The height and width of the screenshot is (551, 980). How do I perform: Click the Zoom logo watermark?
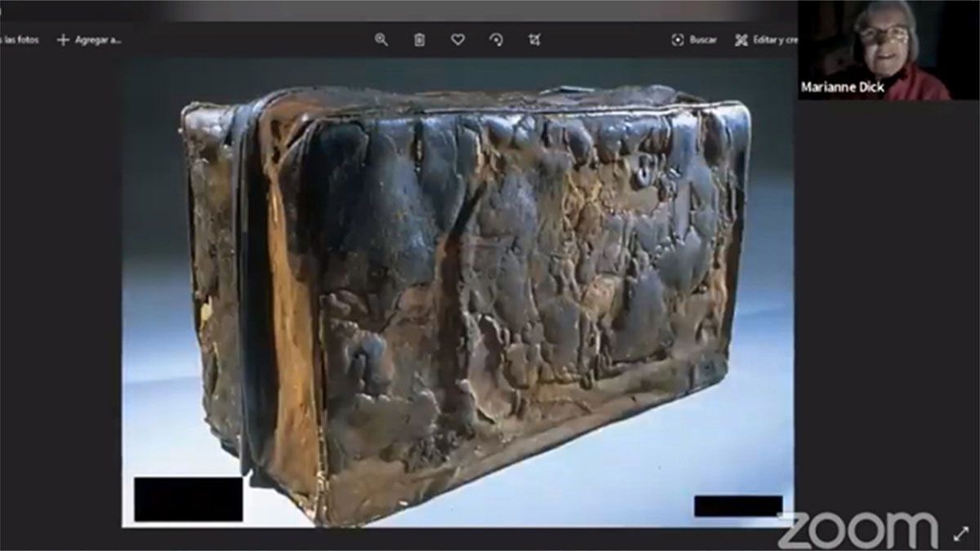click(857, 531)
